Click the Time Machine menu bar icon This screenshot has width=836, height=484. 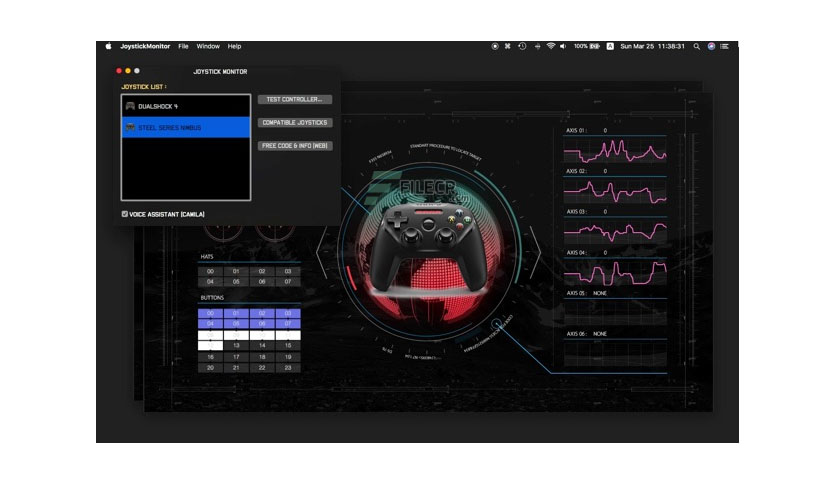click(522, 46)
